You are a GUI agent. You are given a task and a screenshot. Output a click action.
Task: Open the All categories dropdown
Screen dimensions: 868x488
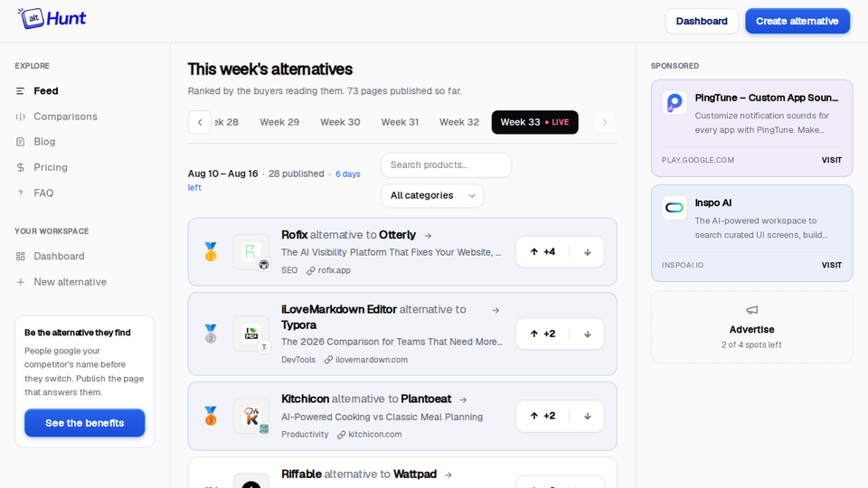432,195
